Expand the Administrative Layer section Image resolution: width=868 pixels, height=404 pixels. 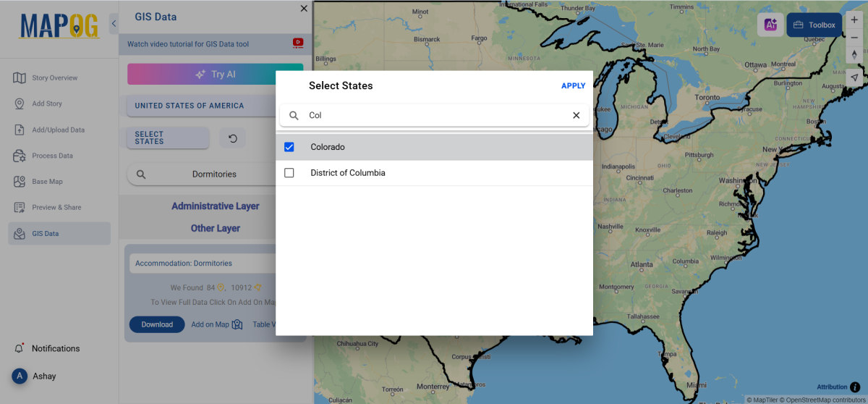[215, 206]
